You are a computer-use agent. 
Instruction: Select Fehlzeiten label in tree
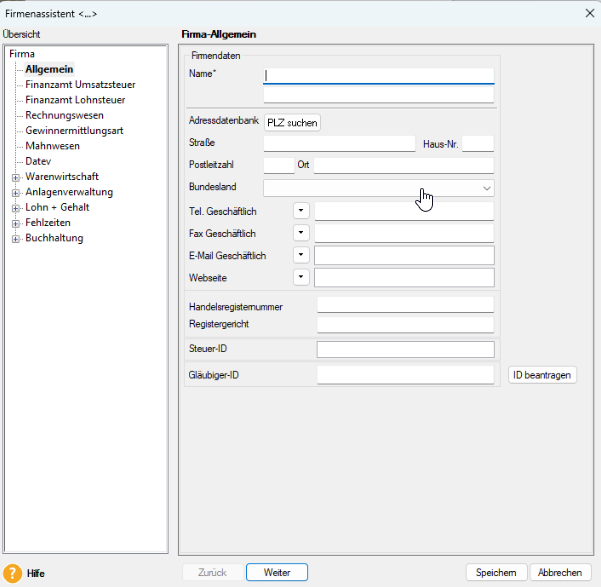tap(48, 222)
